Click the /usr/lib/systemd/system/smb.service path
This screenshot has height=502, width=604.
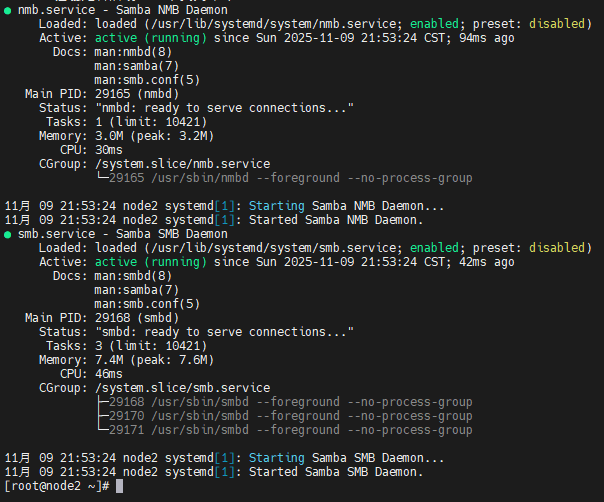click(274, 248)
